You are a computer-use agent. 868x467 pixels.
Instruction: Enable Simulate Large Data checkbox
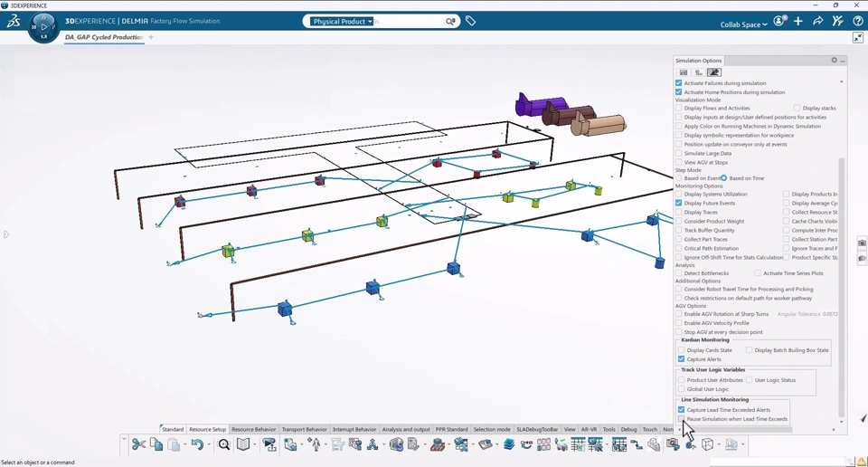coord(679,154)
